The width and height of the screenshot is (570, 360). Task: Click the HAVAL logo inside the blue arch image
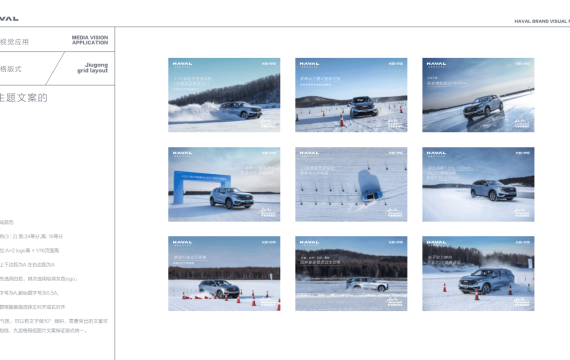click(182, 154)
